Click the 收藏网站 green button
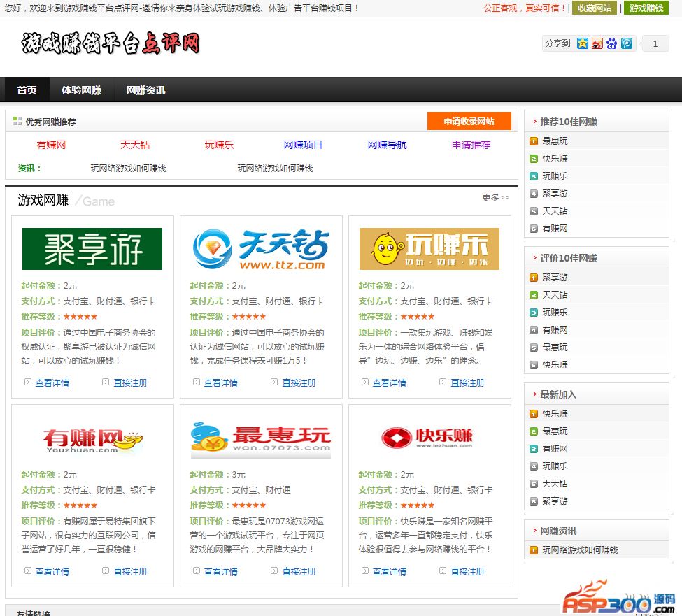Image resolution: width=682 pixels, height=616 pixels. pos(594,8)
